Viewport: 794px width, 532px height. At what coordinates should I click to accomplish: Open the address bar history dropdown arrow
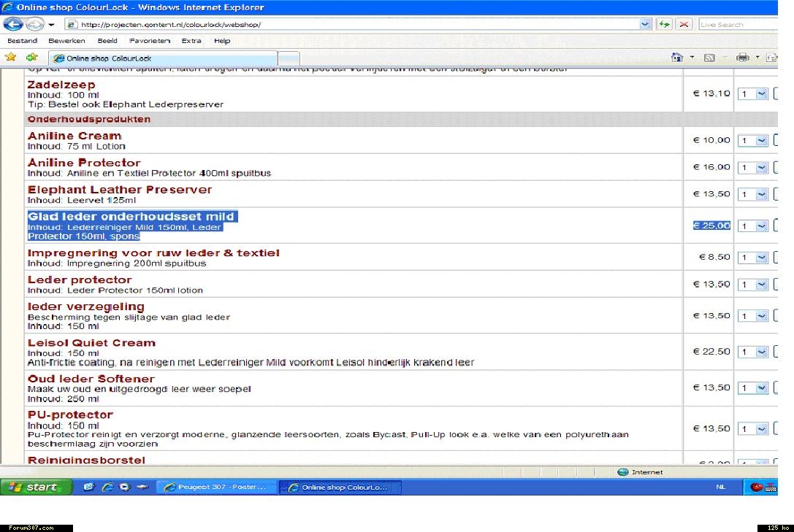tap(645, 24)
